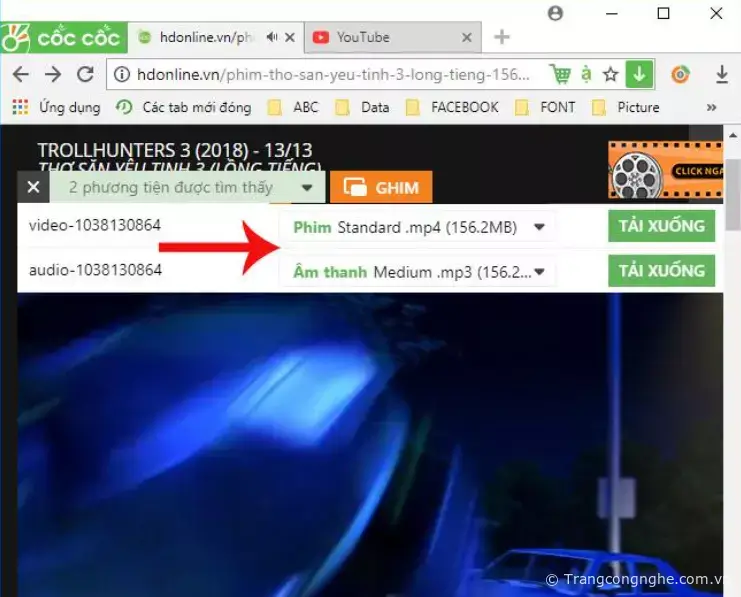Reload the page with the refresh icon
Image resolution: width=741 pixels, height=597 pixels.
pos(85,75)
